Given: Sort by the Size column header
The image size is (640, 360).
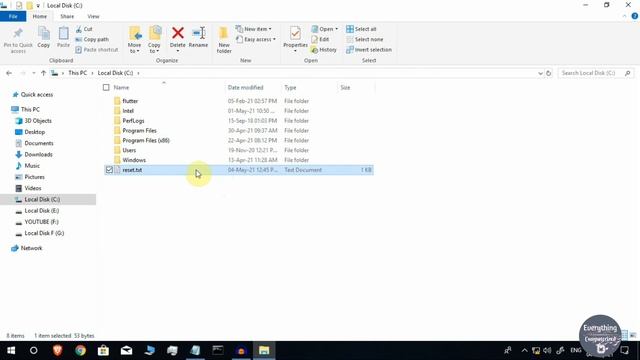Looking at the screenshot, I should point(345,87).
